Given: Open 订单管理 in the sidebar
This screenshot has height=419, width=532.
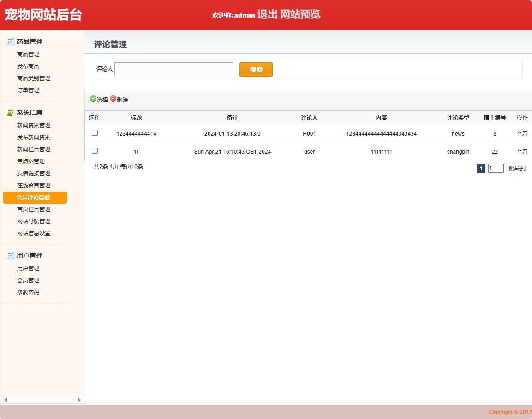Looking at the screenshot, I should [28, 90].
